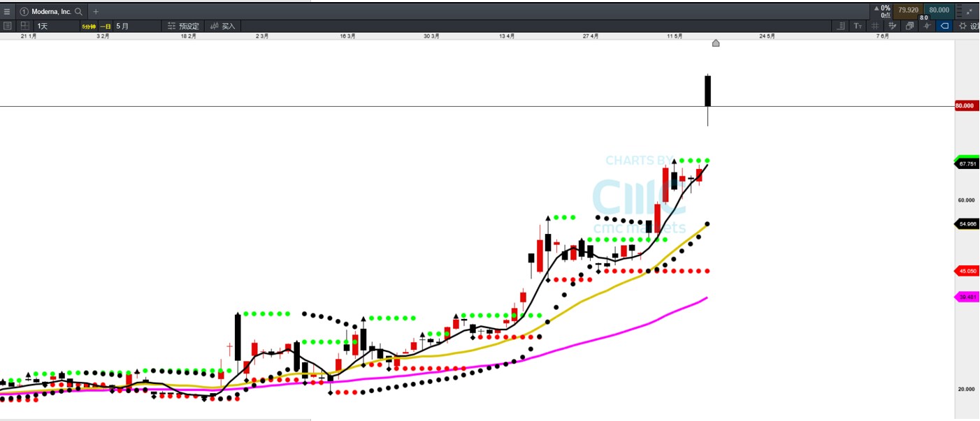Image resolution: width=980 pixels, height=421 pixels.
Task: Click the 45.050 red price label
Action: pos(967,271)
